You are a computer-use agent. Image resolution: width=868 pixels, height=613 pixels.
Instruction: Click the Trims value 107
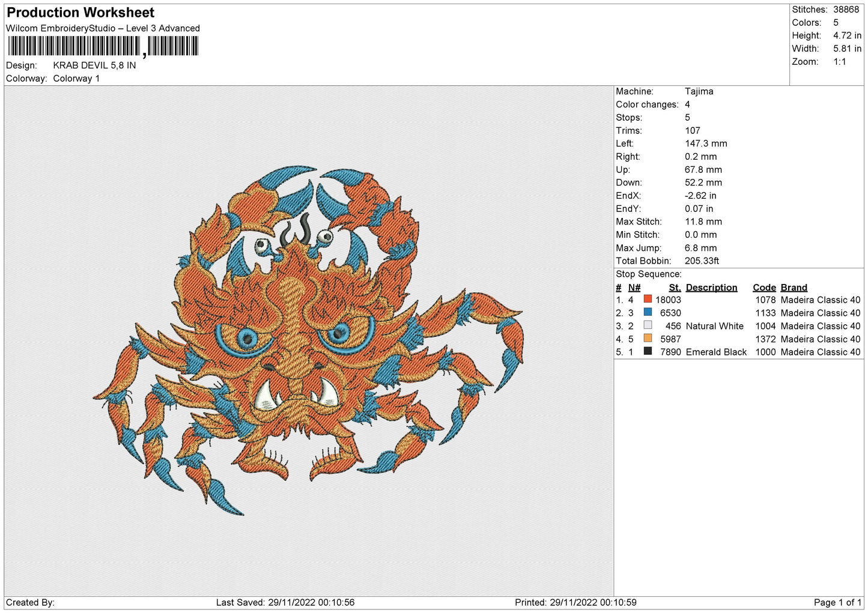coord(693,131)
